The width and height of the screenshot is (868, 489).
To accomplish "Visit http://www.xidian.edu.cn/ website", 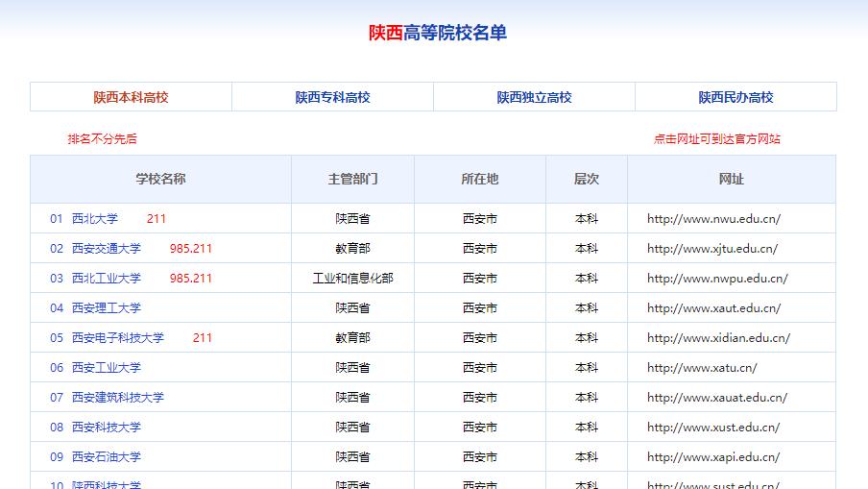I will click(x=718, y=338).
